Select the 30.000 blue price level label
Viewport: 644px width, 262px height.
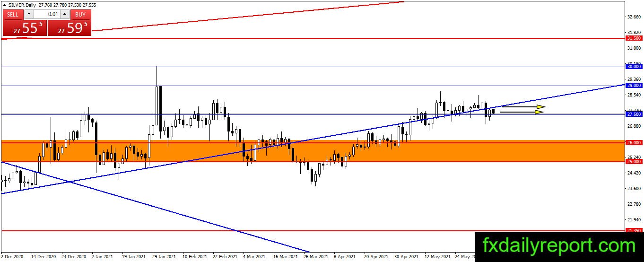634,67
